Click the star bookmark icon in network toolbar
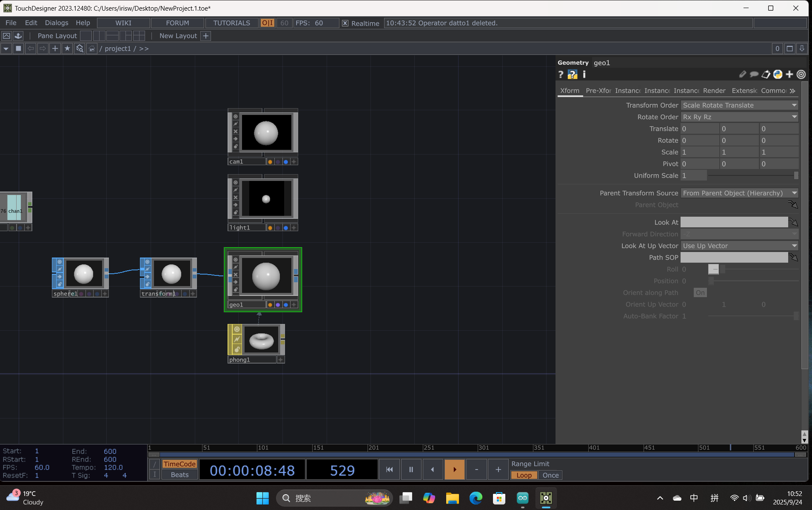Image resolution: width=812 pixels, height=510 pixels. click(67, 48)
